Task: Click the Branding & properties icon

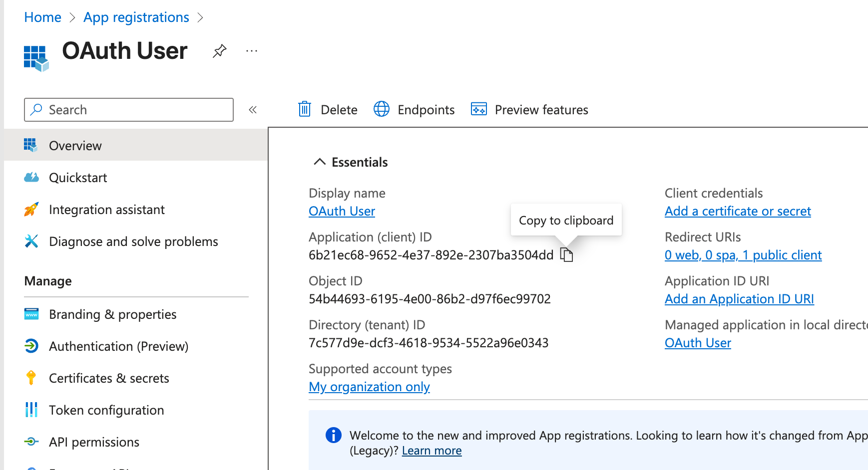Action: click(x=31, y=314)
